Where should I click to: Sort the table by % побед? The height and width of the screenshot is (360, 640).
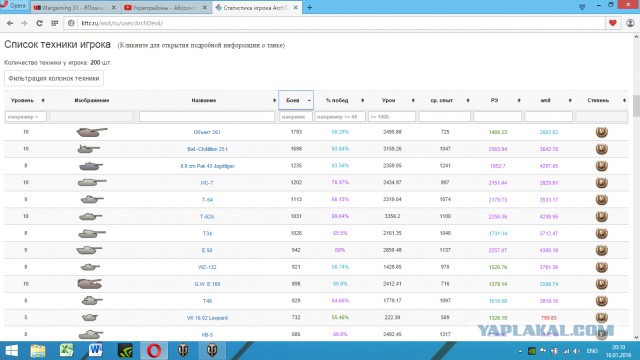(x=340, y=100)
